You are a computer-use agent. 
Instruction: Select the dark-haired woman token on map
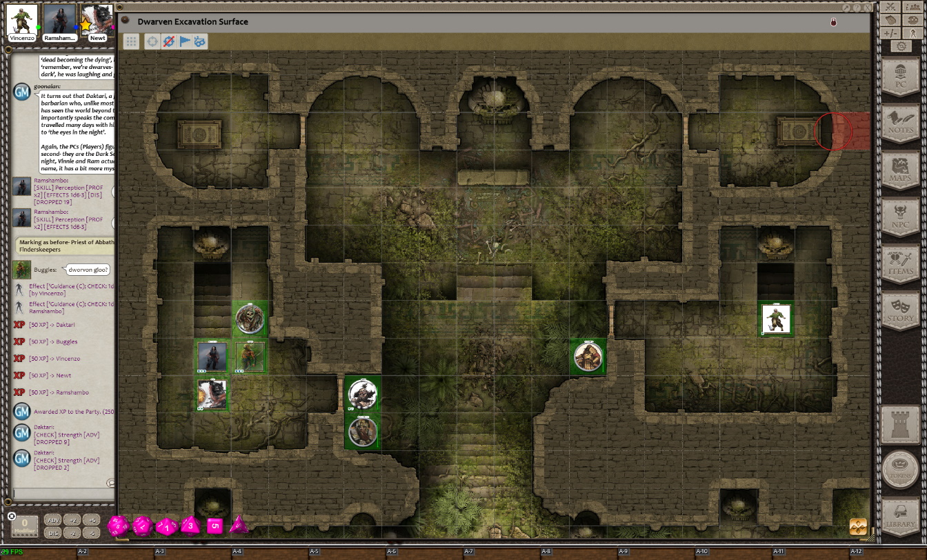212,357
